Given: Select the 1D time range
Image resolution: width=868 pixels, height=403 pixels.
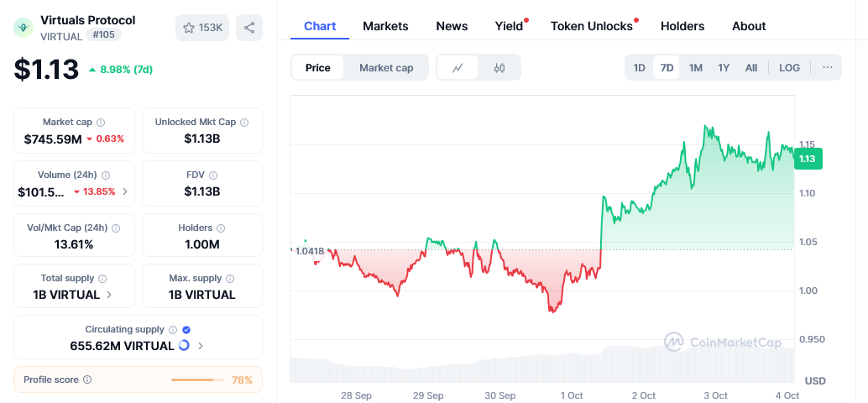Looking at the screenshot, I should [639, 68].
